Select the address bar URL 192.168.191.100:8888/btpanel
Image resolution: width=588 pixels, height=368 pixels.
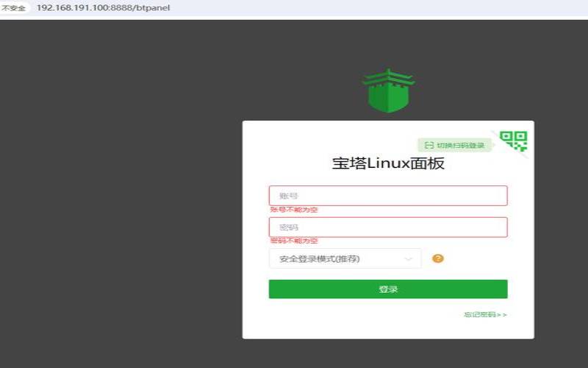pos(103,7)
